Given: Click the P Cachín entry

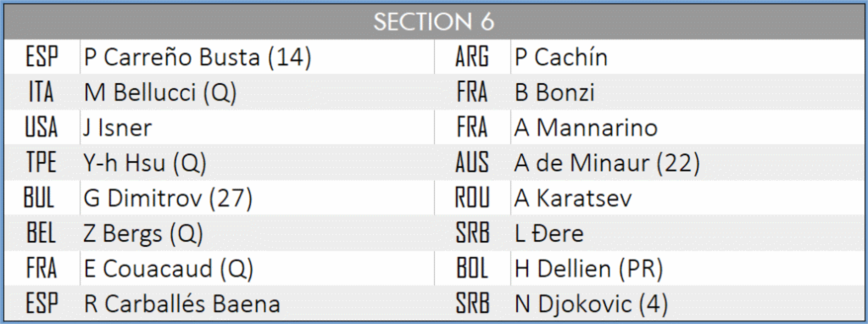Looking at the screenshot, I should pyautogui.click(x=687, y=57).
